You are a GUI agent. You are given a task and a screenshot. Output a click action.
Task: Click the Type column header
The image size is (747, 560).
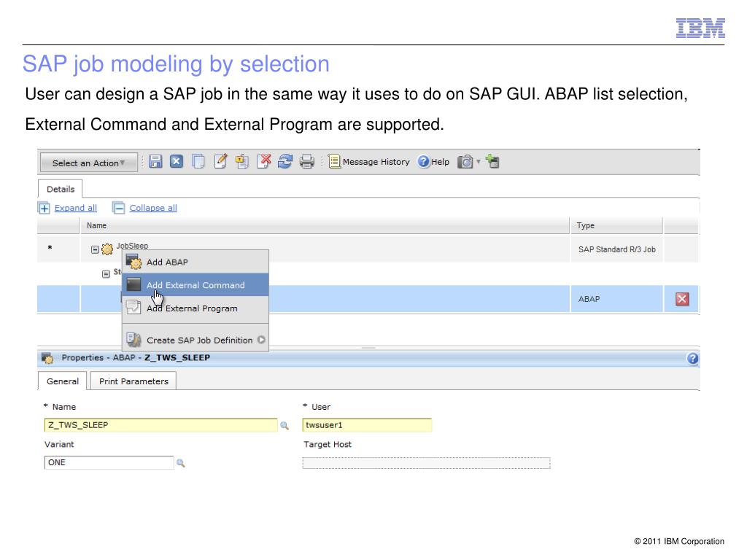coord(616,226)
